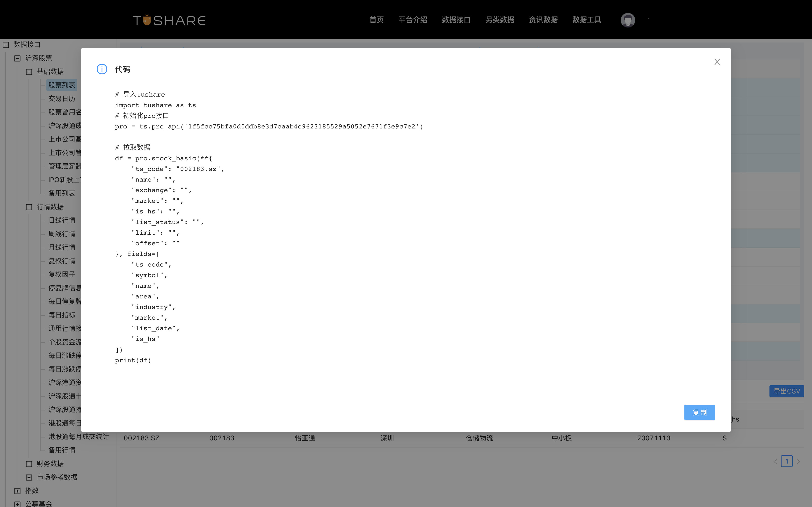The height and width of the screenshot is (507, 812).
Task: Click the next page arrow in pagination
Action: click(x=799, y=461)
